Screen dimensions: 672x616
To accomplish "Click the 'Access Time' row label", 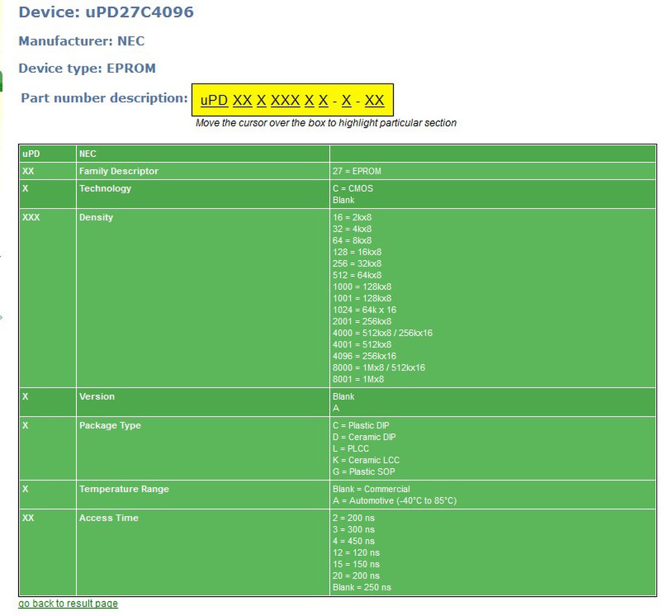I will click(x=109, y=518).
